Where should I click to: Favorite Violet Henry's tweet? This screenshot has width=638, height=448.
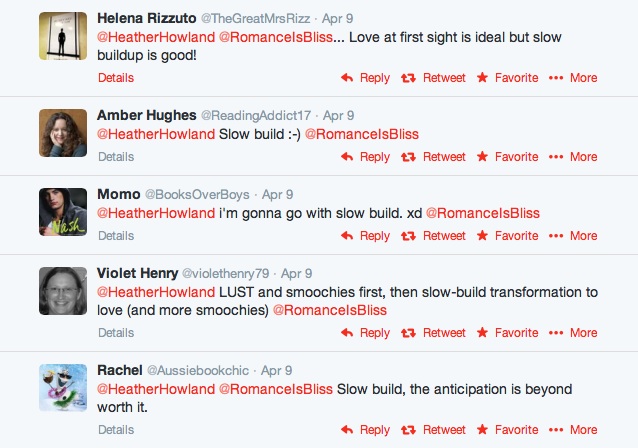point(506,333)
